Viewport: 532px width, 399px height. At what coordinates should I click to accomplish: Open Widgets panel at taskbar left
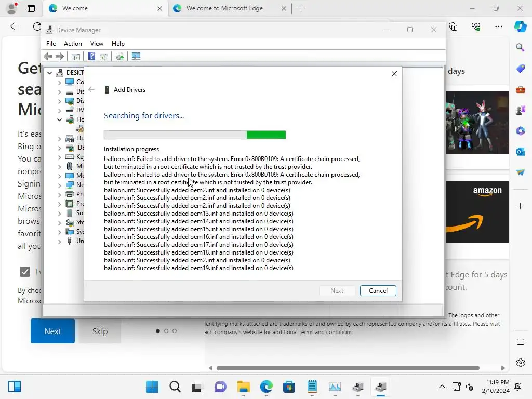click(15, 387)
